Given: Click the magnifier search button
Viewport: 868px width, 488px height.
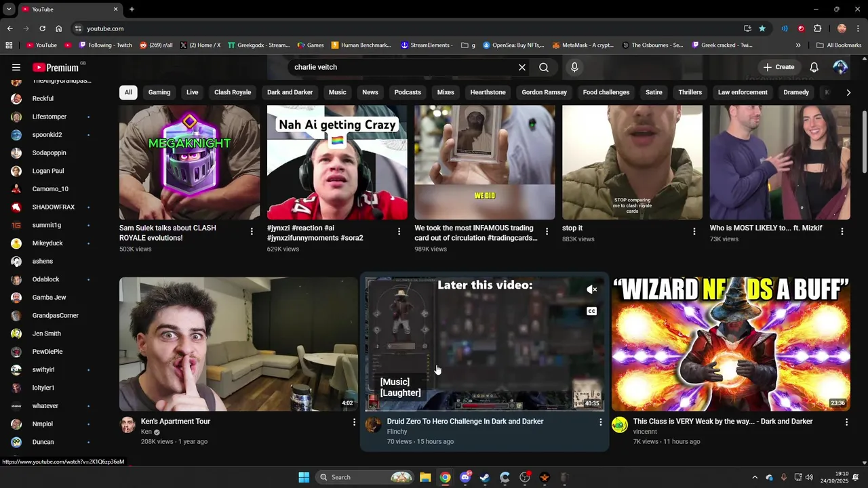Looking at the screenshot, I should (x=544, y=67).
